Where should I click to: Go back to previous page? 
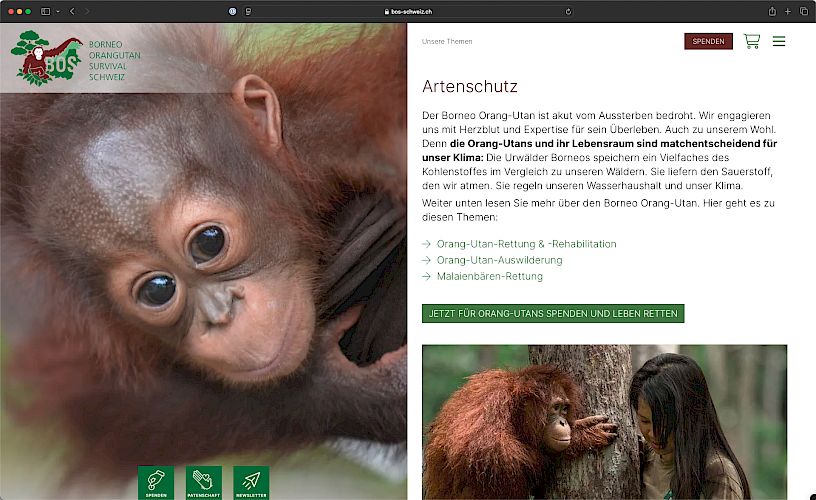tap(72, 11)
